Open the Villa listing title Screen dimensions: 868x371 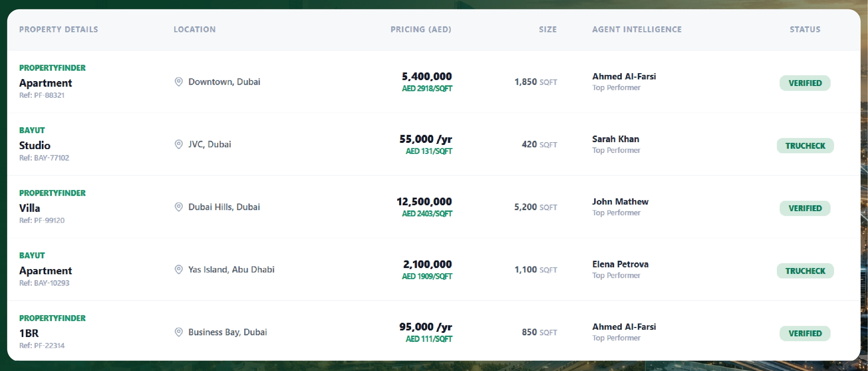click(29, 208)
